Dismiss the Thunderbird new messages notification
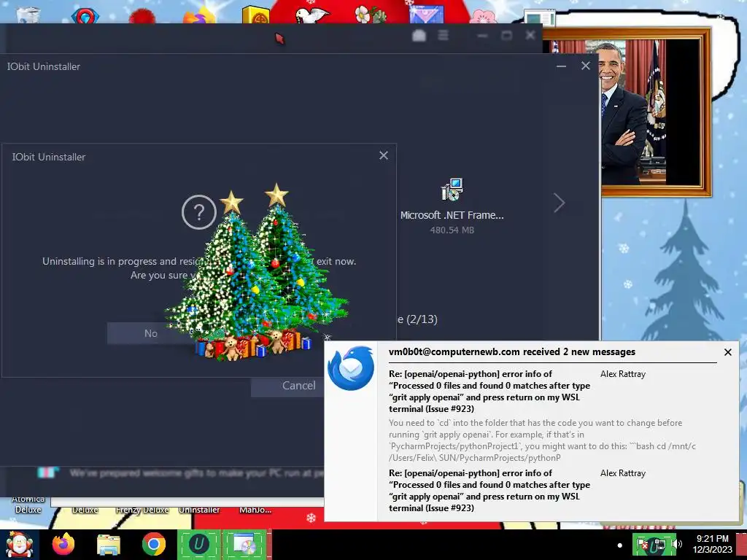This screenshot has height=560, width=747. tap(727, 352)
